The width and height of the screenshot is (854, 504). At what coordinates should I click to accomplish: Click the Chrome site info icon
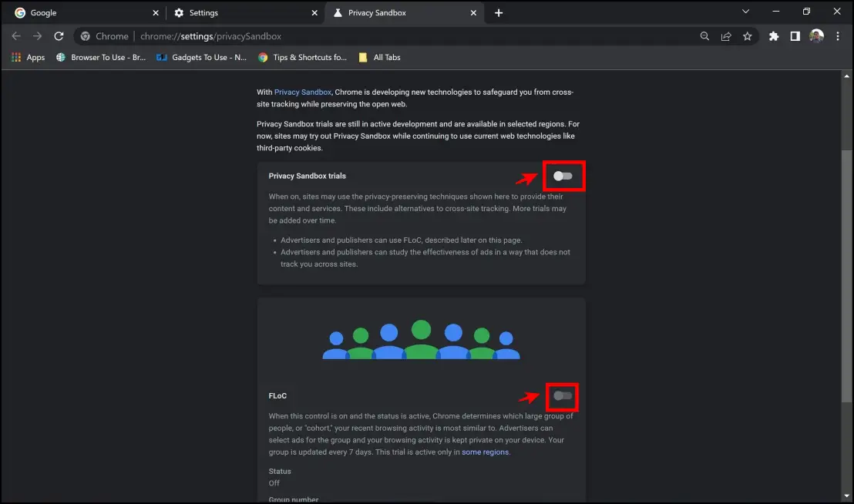(x=85, y=36)
